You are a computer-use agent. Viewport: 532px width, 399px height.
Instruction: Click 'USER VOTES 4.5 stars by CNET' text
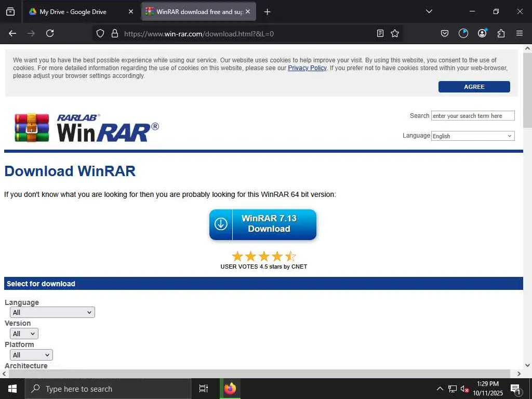tap(263, 267)
